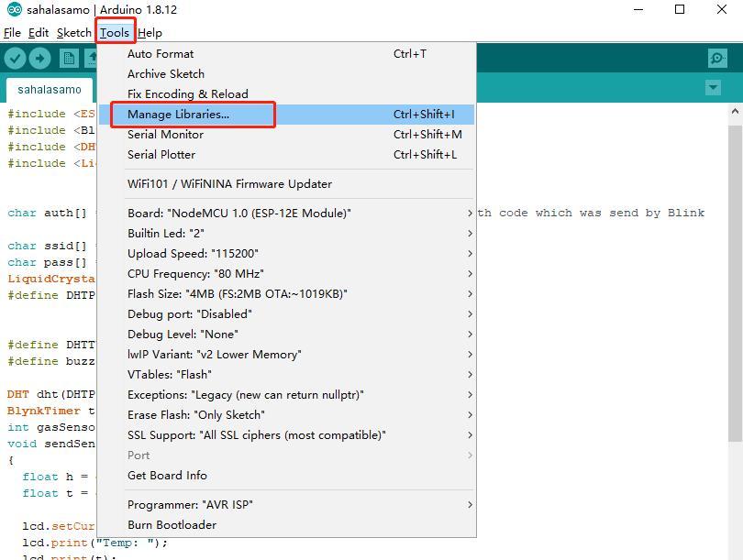Click the '#define DHTP' code line
Viewport: 743px width, 560px height.
51,295
